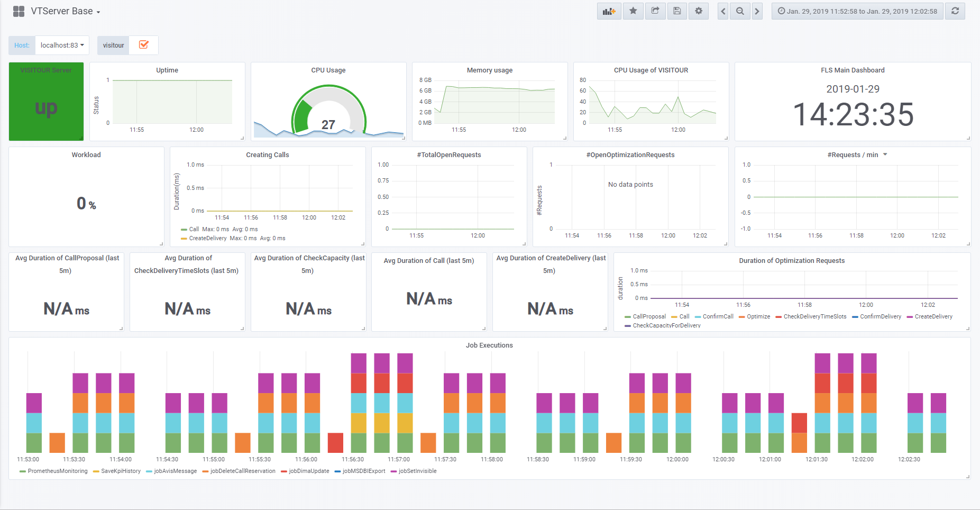
Task: Open the FLS Main Dashboard panel title
Action: [x=853, y=70]
